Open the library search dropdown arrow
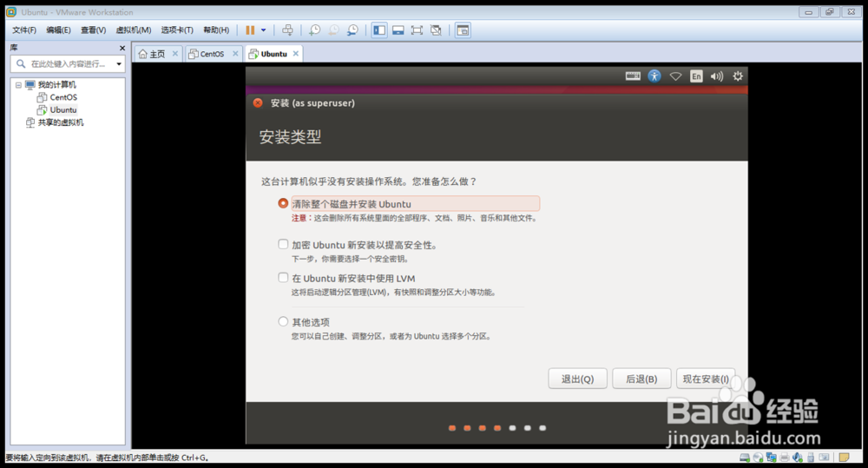Image resolution: width=868 pixels, height=468 pixels. (x=118, y=64)
